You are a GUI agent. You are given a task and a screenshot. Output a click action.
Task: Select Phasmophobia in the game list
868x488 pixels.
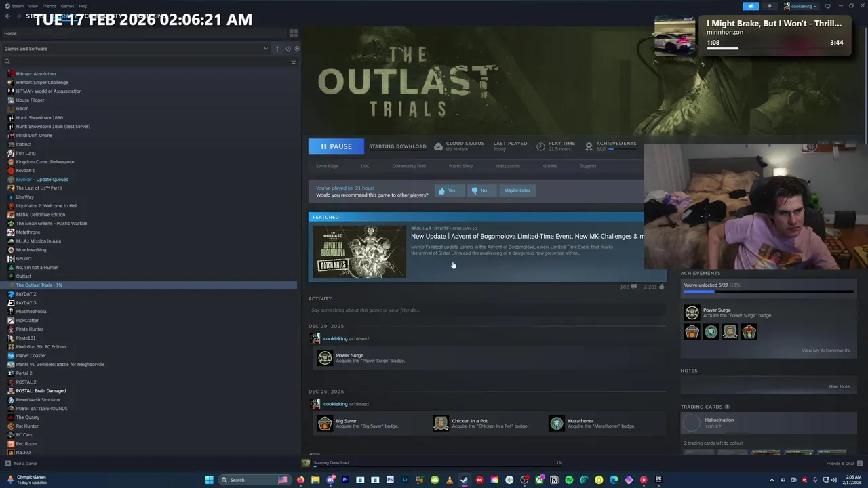(31, 312)
